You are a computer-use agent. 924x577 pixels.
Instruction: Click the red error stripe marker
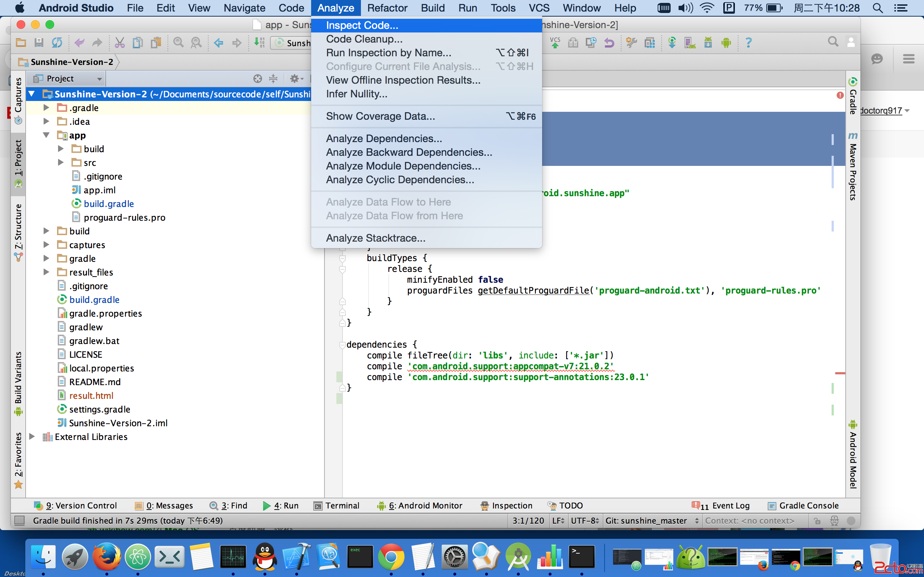coord(840,373)
